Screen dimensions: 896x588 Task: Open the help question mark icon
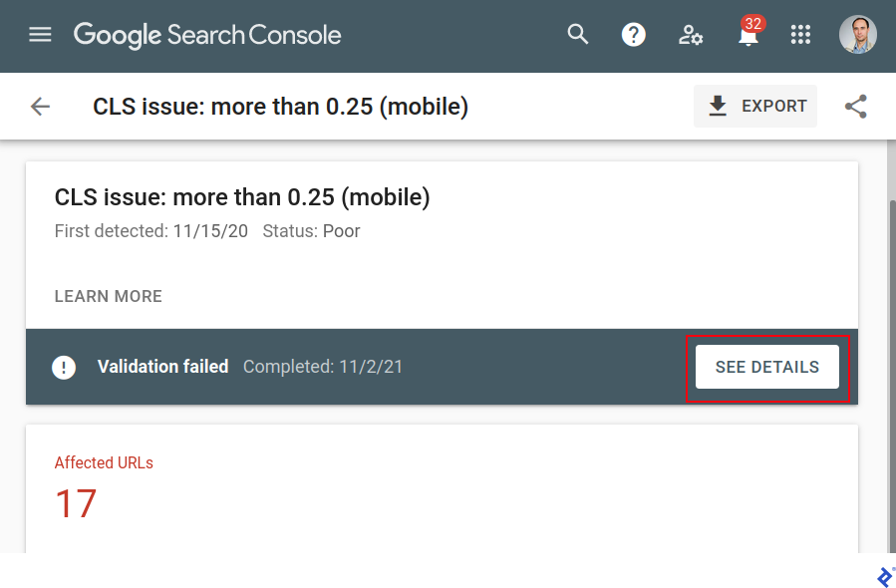634,34
